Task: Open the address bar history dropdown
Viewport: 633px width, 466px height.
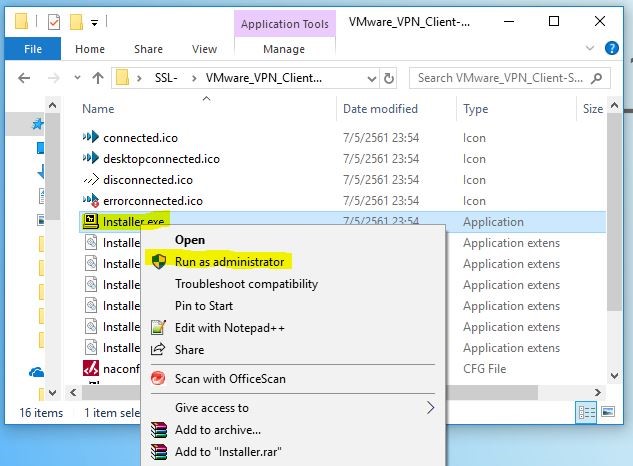Action: (371, 78)
